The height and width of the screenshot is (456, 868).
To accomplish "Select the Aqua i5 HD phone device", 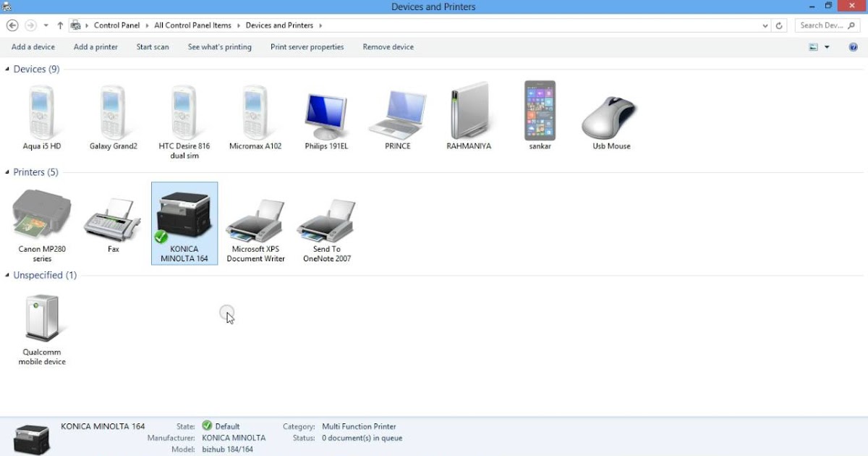I will 42,118.
